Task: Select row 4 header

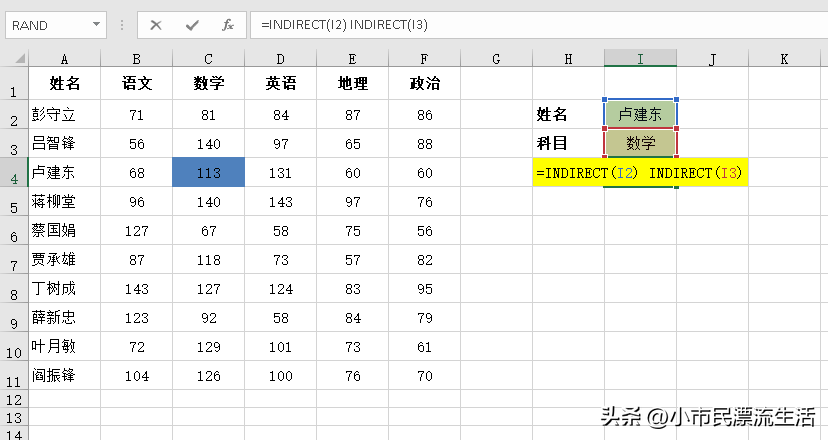Action: tap(14, 172)
